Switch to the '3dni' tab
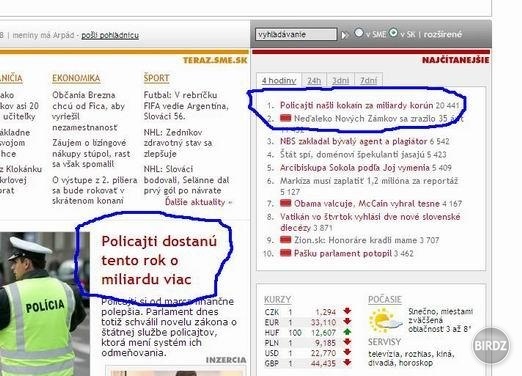Viewport: 522px width, 376px height. click(340, 81)
